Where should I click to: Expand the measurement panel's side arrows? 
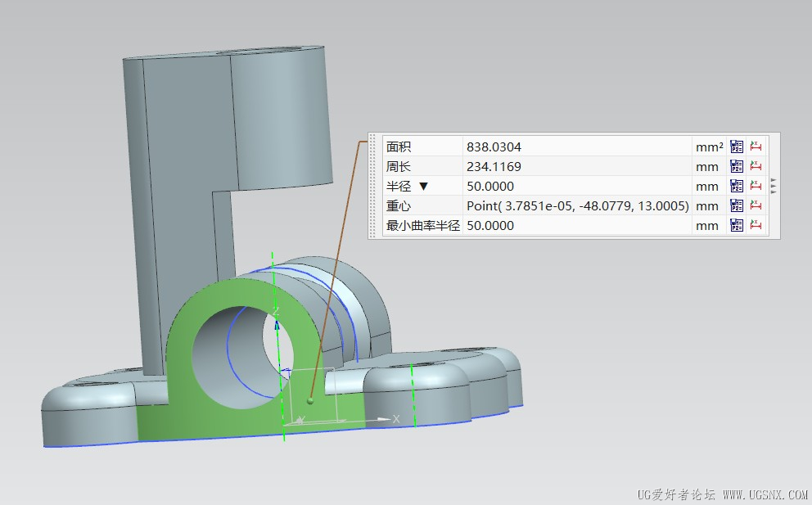pyautogui.click(x=774, y=186)
